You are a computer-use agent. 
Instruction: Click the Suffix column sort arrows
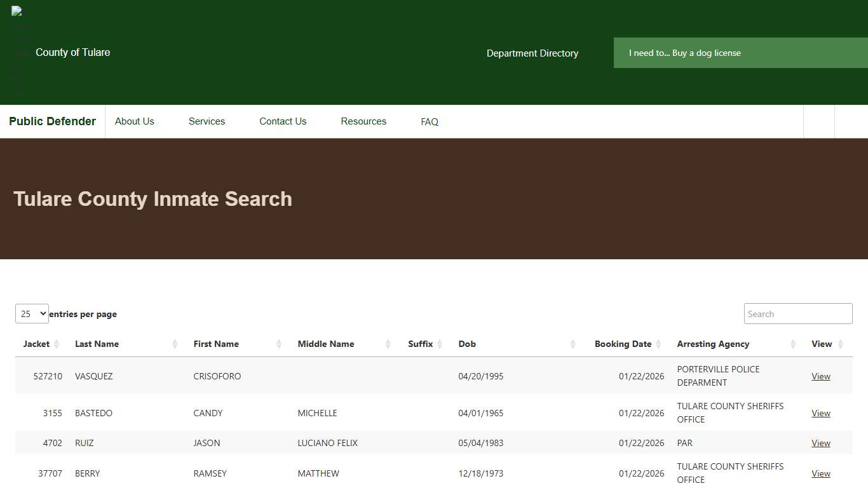440,344
